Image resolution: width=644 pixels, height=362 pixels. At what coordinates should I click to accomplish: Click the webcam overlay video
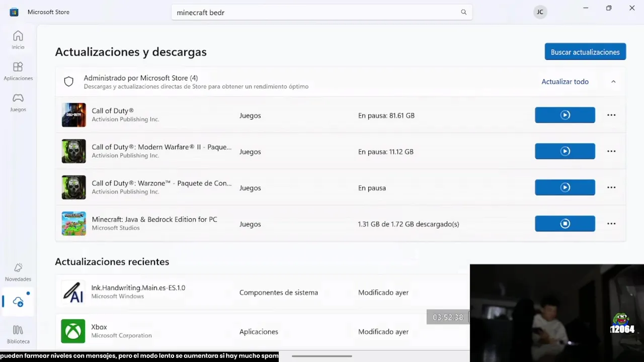point(557,313)
